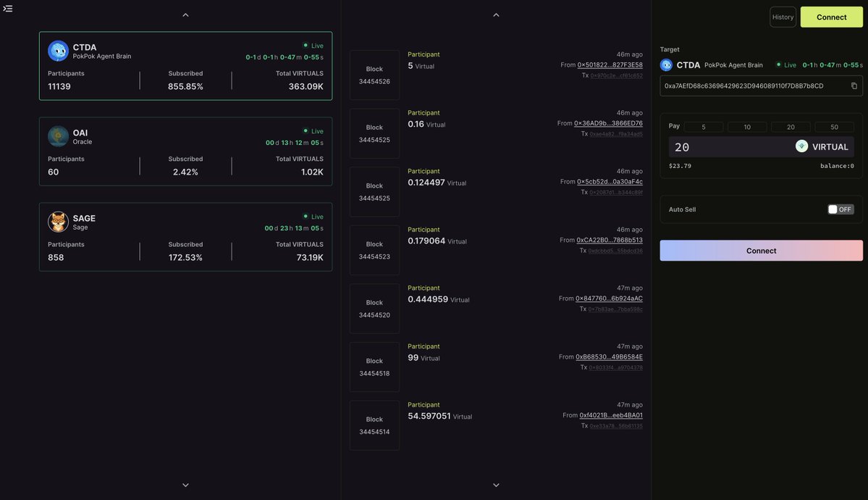Click the VIRTUAL token icon in Pay field
This screenshot has height=500, width=868.
click(x=801, y=146)
